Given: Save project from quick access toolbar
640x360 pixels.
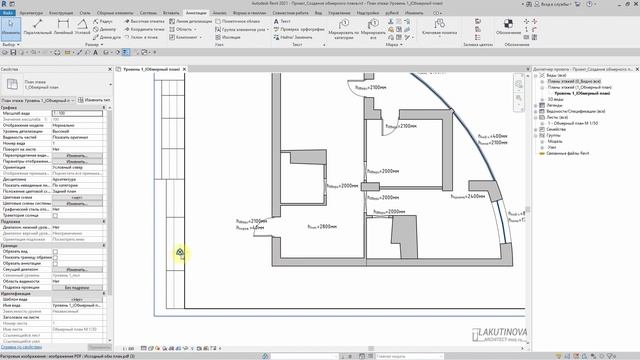Looking at the screenshot, I should tap(13, 52).
